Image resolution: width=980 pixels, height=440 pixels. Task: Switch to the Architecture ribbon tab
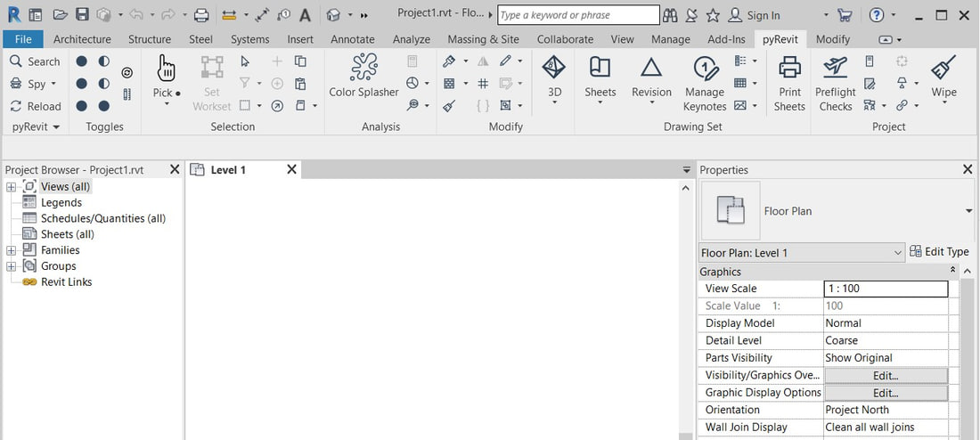(x=82, y=39)
